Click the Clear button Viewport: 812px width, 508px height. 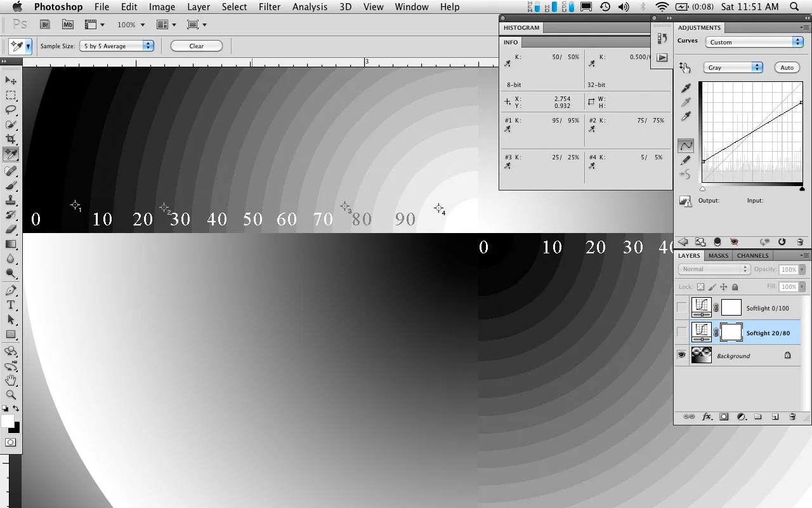tap(197, 46)
